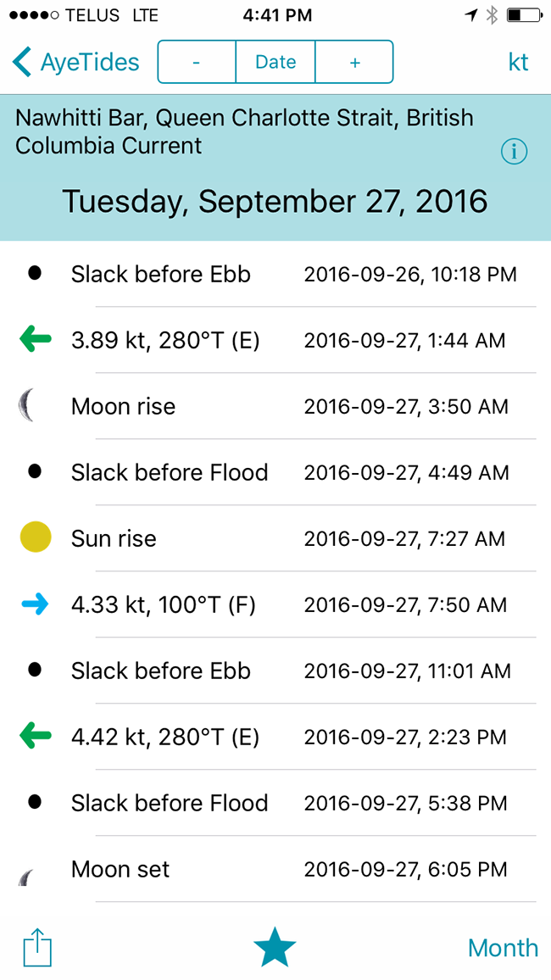This screenshot has width=551, height=980.
Task: Tap the favorite star icon
Action: tap(275, 947)
